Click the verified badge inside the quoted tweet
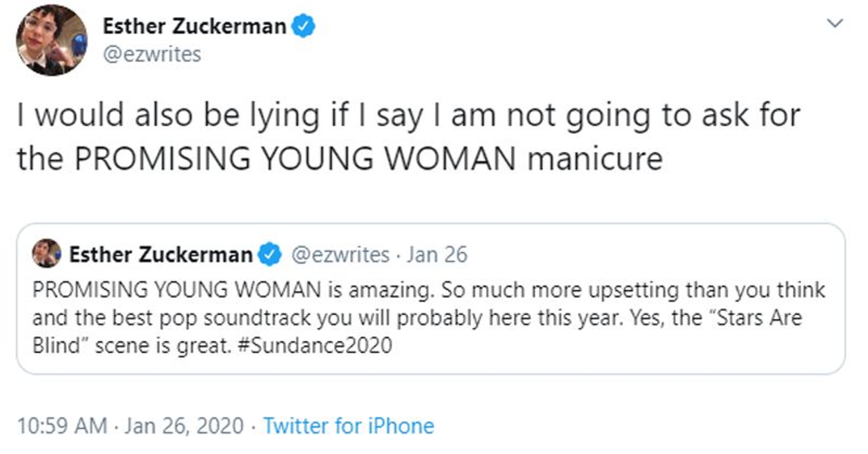 tap(270, 254)
